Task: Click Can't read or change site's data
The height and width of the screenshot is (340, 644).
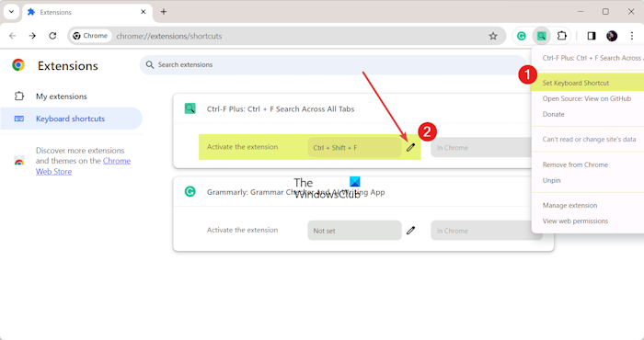Action: pyautogui.click(x=589, y=139)
